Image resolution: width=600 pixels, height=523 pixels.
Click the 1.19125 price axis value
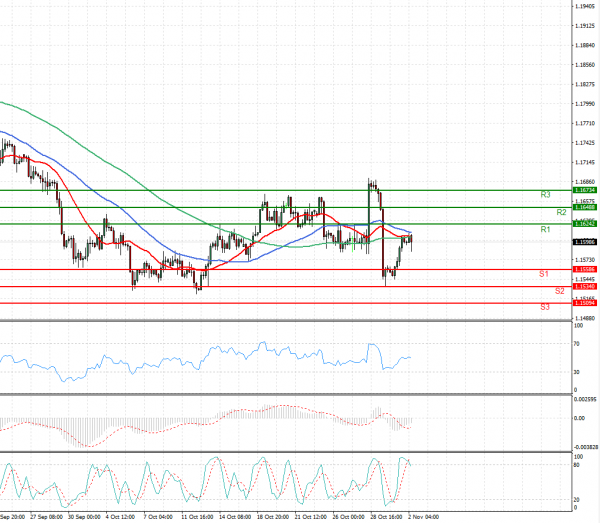tap(585, 26)
